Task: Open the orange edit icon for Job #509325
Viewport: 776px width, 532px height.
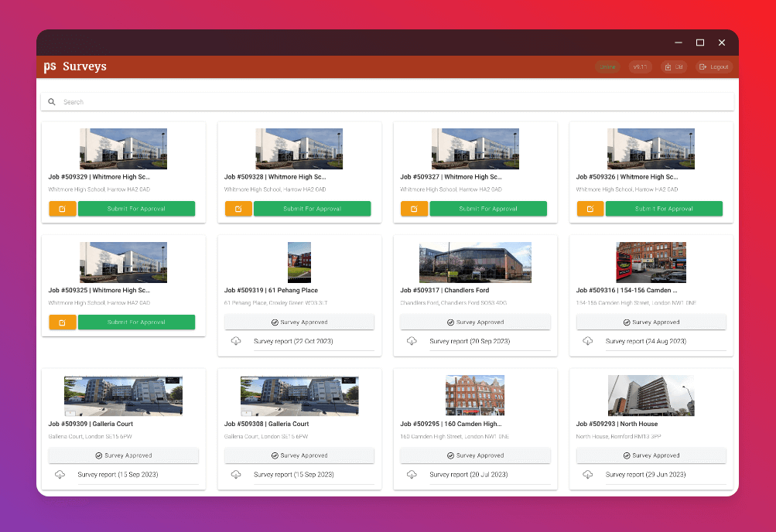Action: [63, 322]
